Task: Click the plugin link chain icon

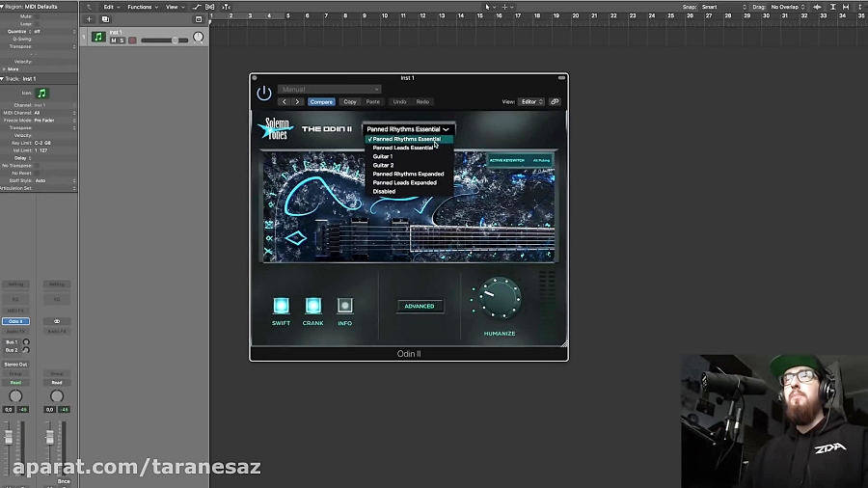Action: (x=555, y=101)
